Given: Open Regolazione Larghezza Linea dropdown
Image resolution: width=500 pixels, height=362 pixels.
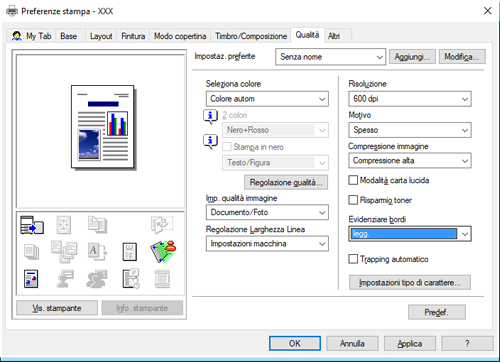Looking at the screenshot, I should pos(267,244).
